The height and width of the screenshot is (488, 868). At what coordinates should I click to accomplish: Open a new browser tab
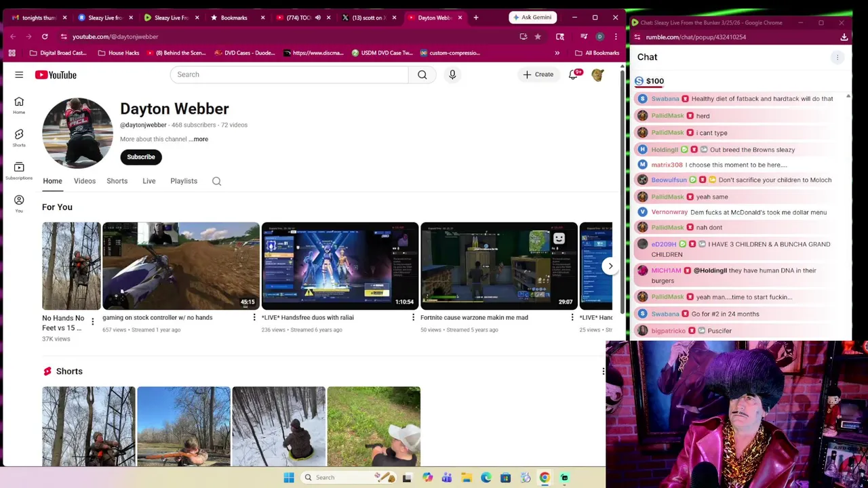[x=475, y=18]
